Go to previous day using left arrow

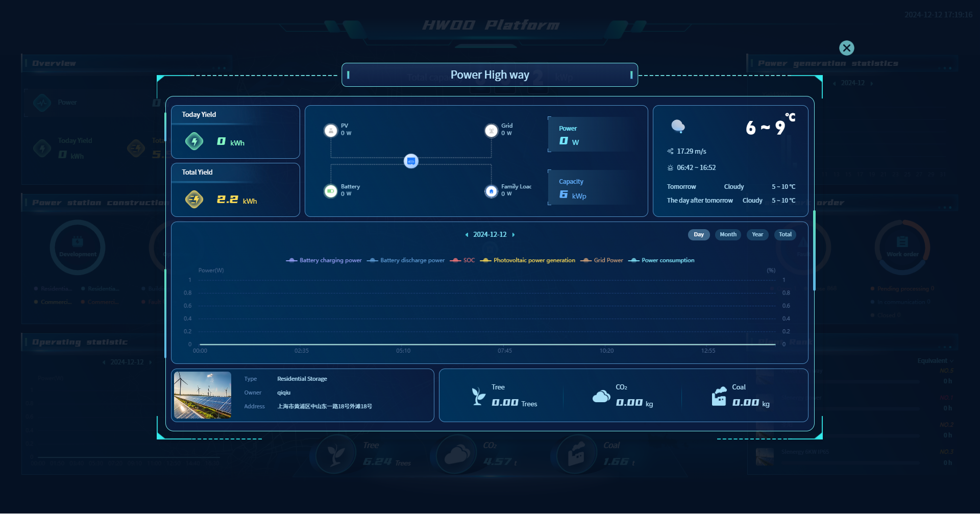467,235
